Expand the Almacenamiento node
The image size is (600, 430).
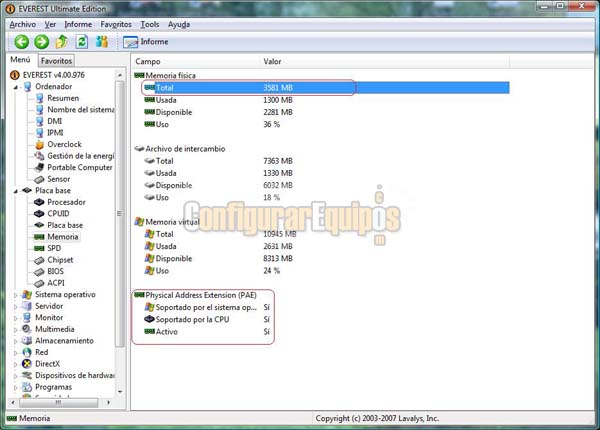16,341
